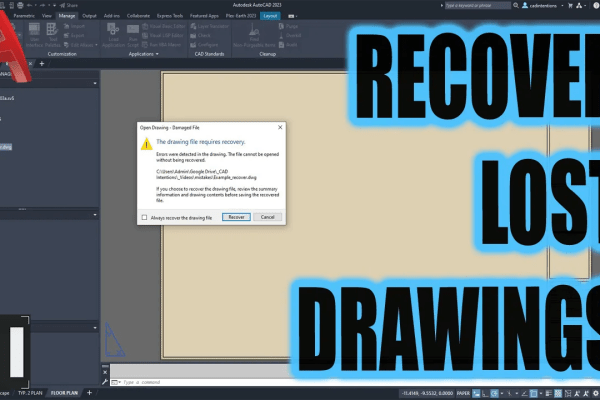The height and width of the screenshot is (400, 600).
Task: Open the Parametric ribbon tab
Action: (x=24, y=16)
